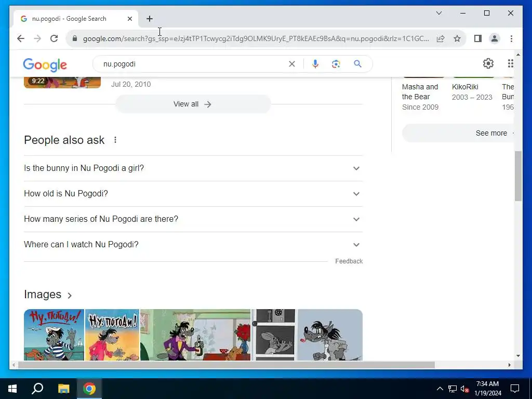View site information lock icon
532x399 pixels.
tap(75, 38)
